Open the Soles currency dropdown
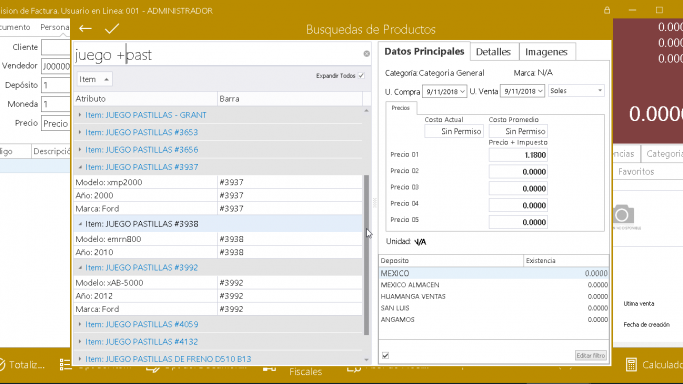The image size is (683, 384). tap(600, 91)
